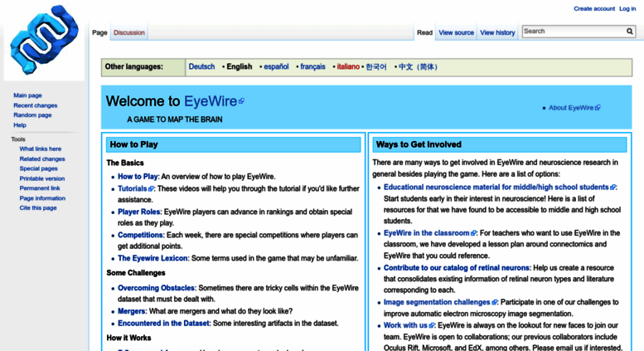The image size is (644, 351).
Task: Click 'A GAME TO MAP THE BRAIN' text
Action: pyautogui.click(x=175, y=119)
